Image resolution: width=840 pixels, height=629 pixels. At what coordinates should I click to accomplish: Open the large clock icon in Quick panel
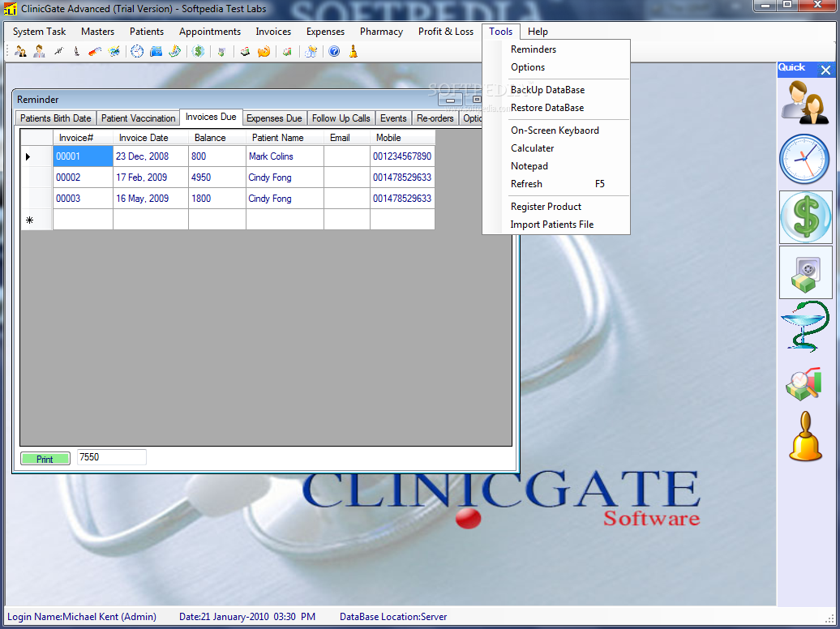804,159
